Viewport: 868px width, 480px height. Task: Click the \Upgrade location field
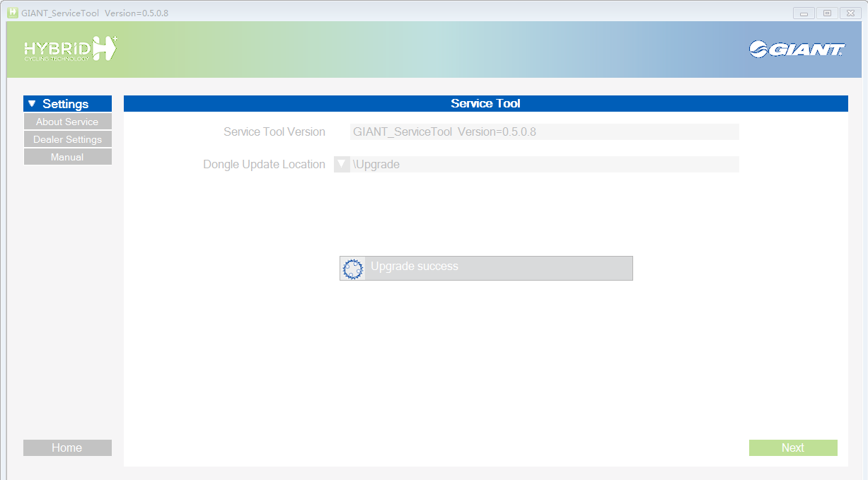545,164
